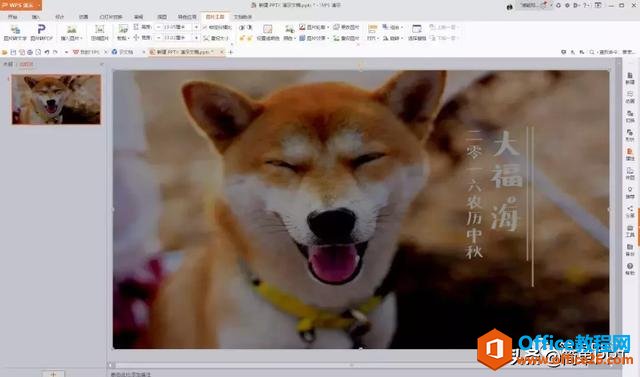
Task: Click the 备份 backup icon in right sidebar
Action: [x=630, y=250]
